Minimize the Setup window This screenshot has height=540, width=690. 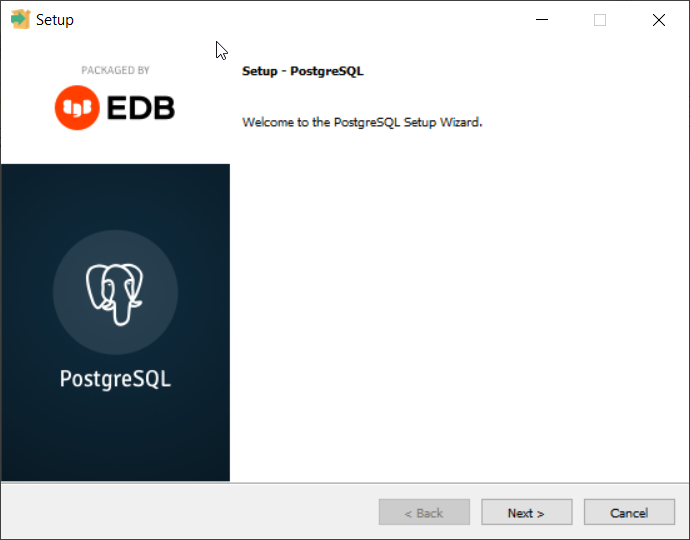pyautogui.click(x=542, y=20)
